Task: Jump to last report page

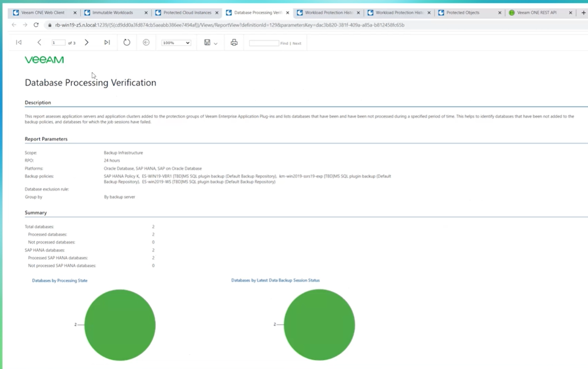Action: click(107, 43)
